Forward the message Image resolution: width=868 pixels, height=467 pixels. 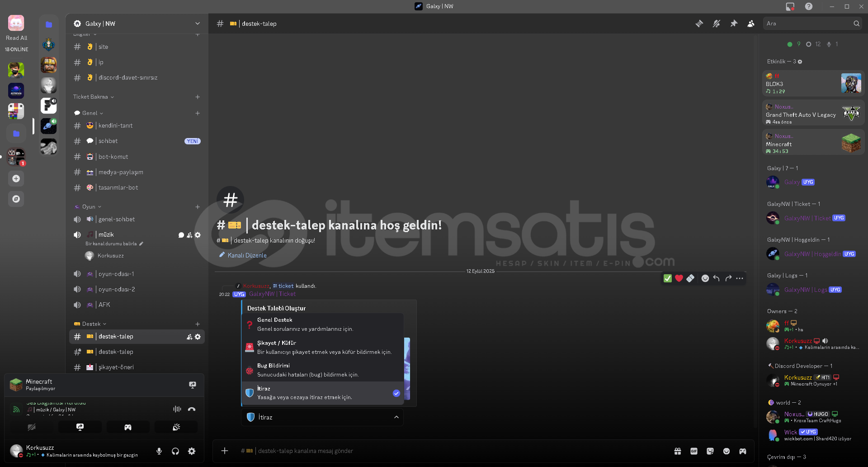(728, 278)
